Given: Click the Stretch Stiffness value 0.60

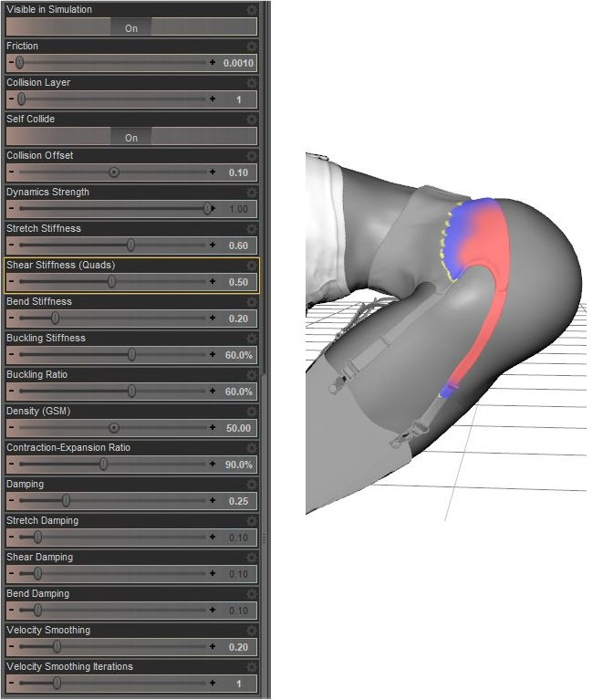Looking at the screenshot, I should (x=238, y=246).
